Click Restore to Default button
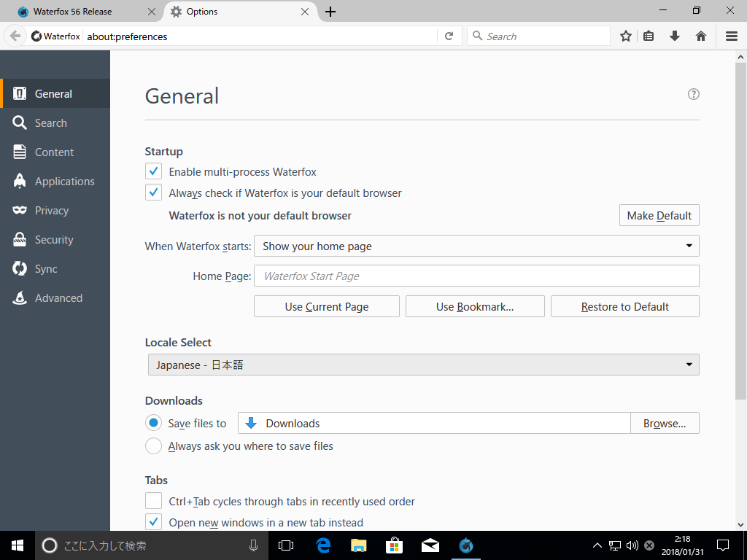747x560 pixels. point(625,306)
